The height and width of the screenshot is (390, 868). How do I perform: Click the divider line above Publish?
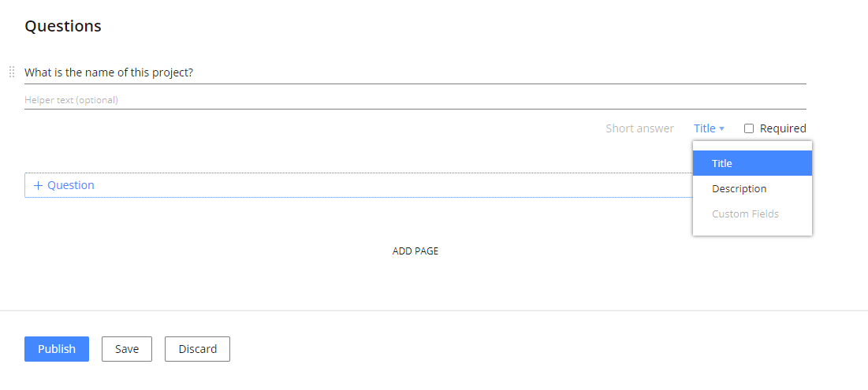pos(434,311)
